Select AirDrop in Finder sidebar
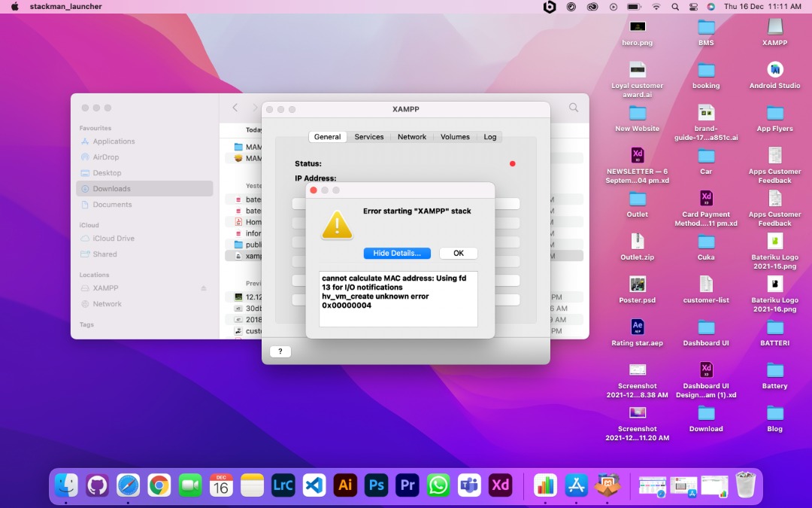Screen dimensions: 812x508 pos(106,157)
